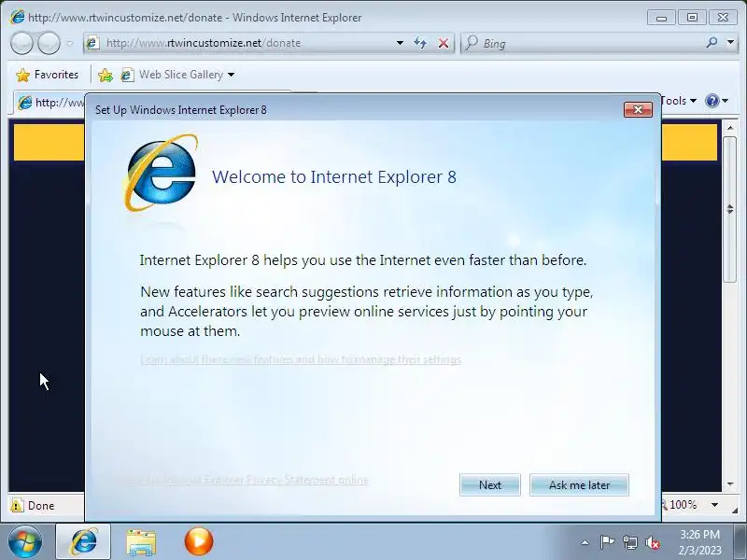
Task: Click the blue Help icon
Action: (712, 101)
